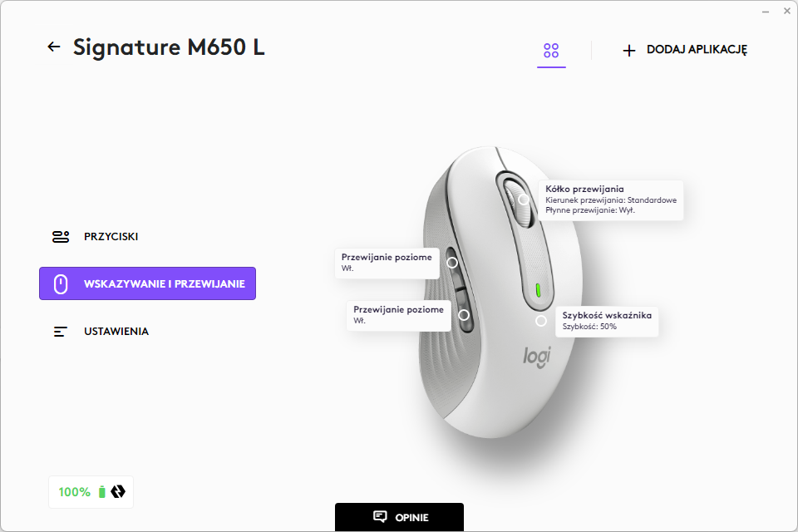Click the Opinie feedback button
Viewport: 798px width, 532px height.
399,517
